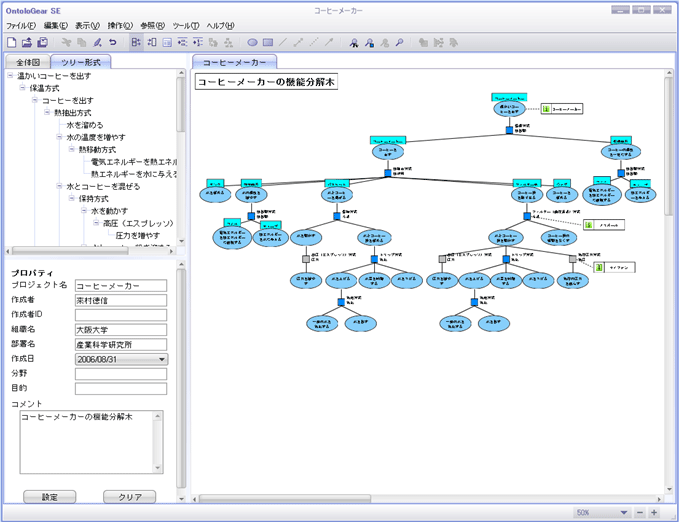
Task: Click green icon beside top コーヒーメーカー label
Action: (546, 109)
